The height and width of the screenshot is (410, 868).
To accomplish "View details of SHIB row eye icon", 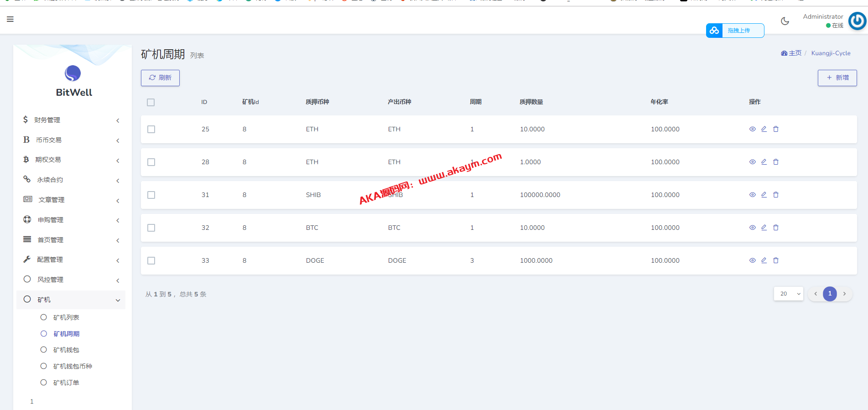I will tap(753, 195).
